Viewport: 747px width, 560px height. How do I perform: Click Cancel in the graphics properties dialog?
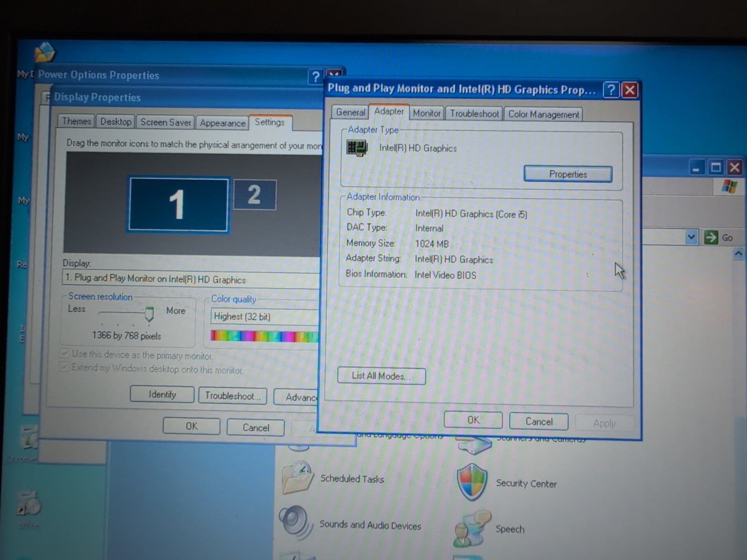[539, 421]
